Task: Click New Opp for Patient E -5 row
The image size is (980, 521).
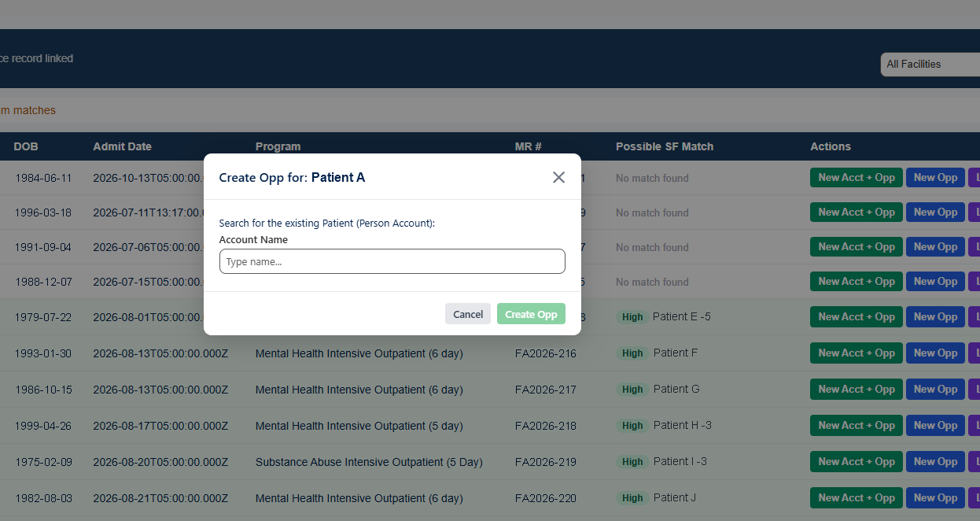Action: pyautogui.click(x=935, y=317)
